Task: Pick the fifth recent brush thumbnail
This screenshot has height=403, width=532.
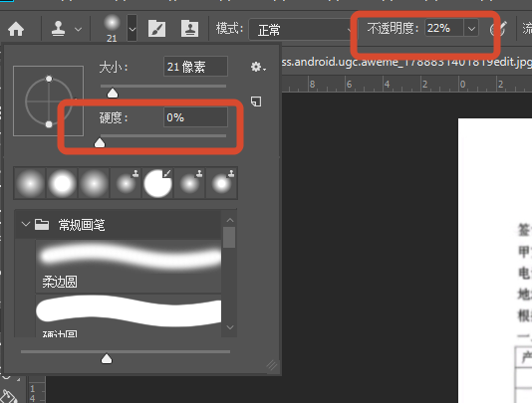Action: [157, 183]
